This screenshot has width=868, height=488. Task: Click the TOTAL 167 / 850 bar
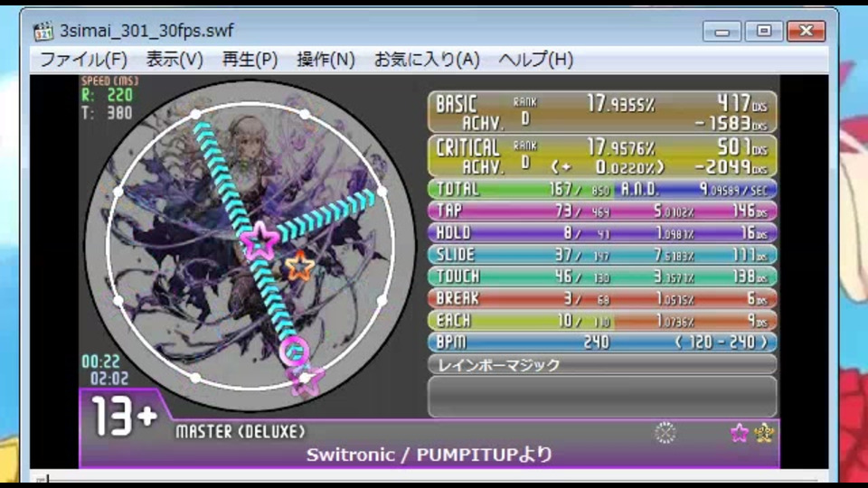[521, 189]
